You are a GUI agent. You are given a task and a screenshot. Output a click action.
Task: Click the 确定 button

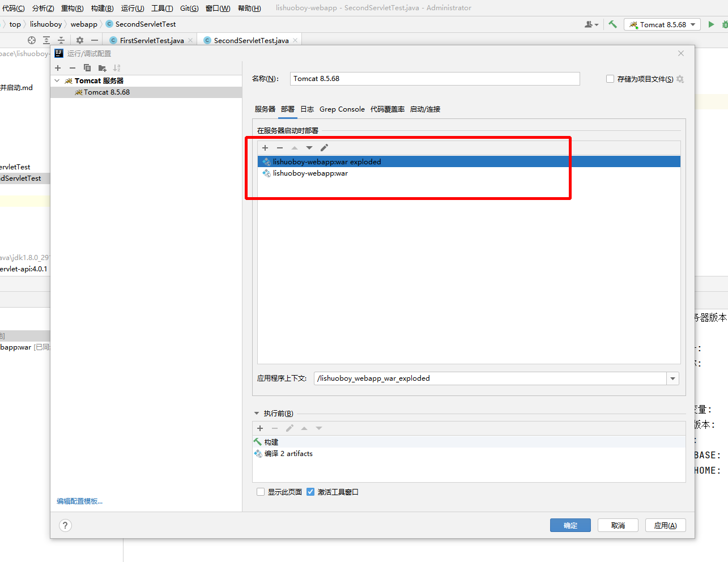pyautogui.click(x=571, y=525)
